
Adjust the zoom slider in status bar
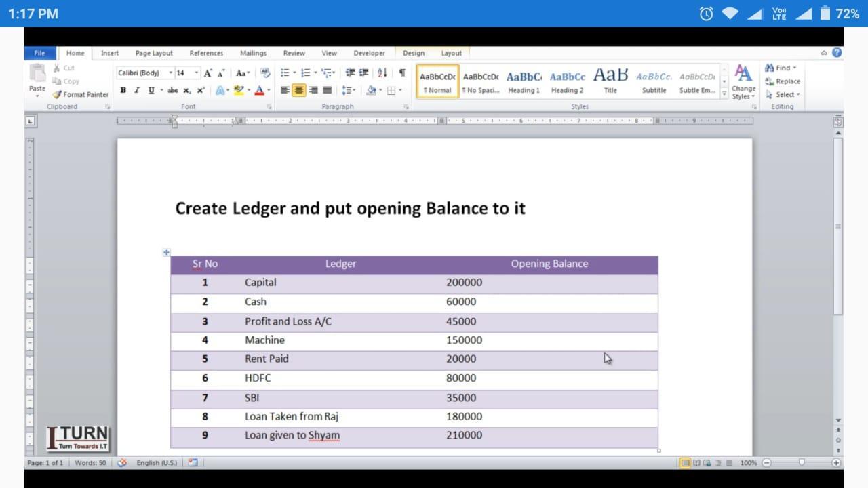(802, 462)
